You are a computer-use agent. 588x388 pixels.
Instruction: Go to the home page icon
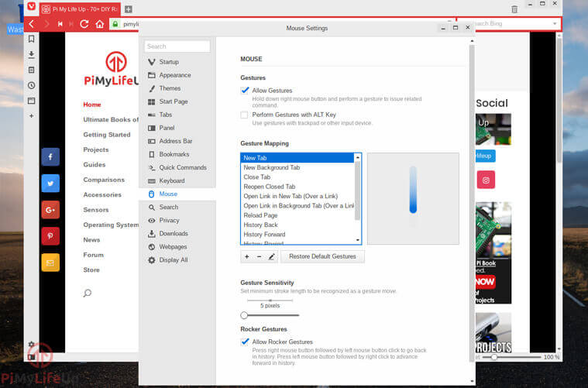(99, 24)
